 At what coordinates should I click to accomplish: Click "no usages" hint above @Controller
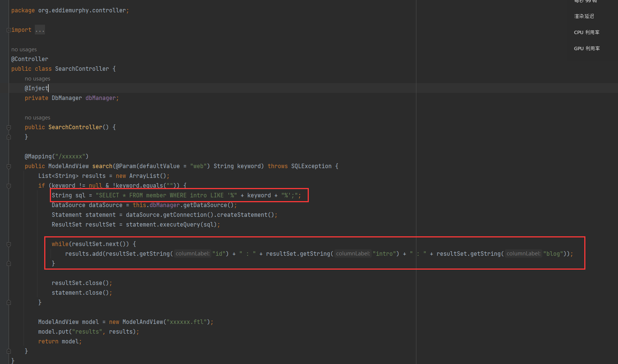pos(24,49)
